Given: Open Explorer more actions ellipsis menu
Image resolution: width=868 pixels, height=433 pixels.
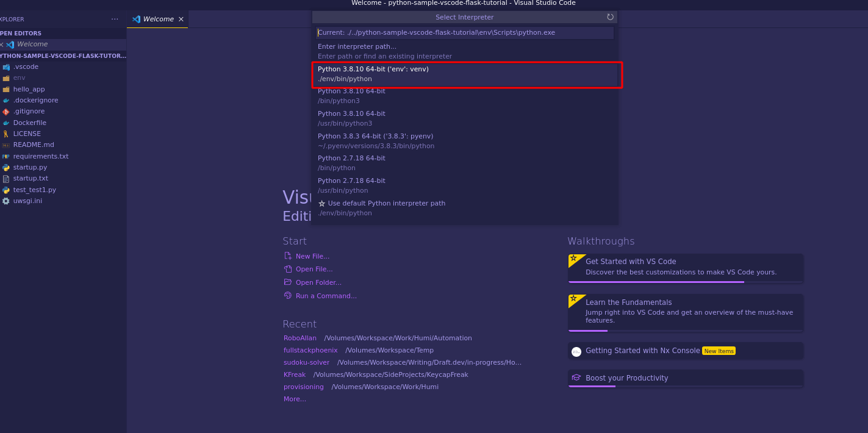Looking at the screenshot, I should coord(115,19).
